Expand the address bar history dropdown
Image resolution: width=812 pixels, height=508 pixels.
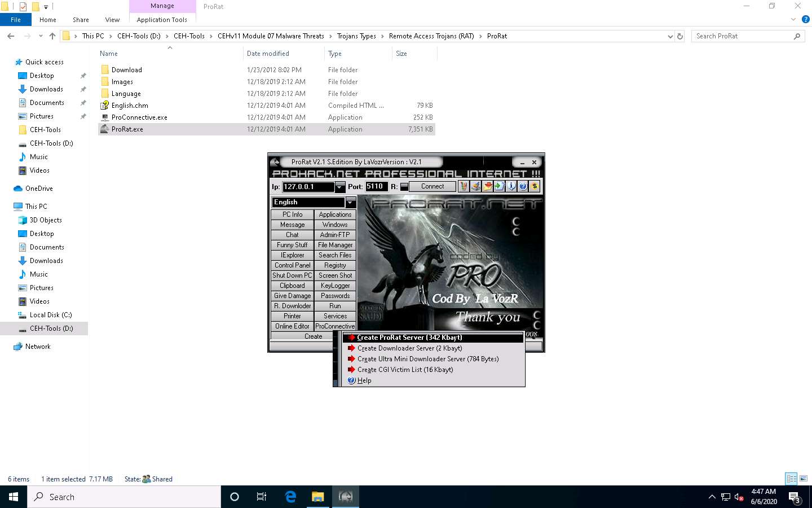[x=670, y=36]
